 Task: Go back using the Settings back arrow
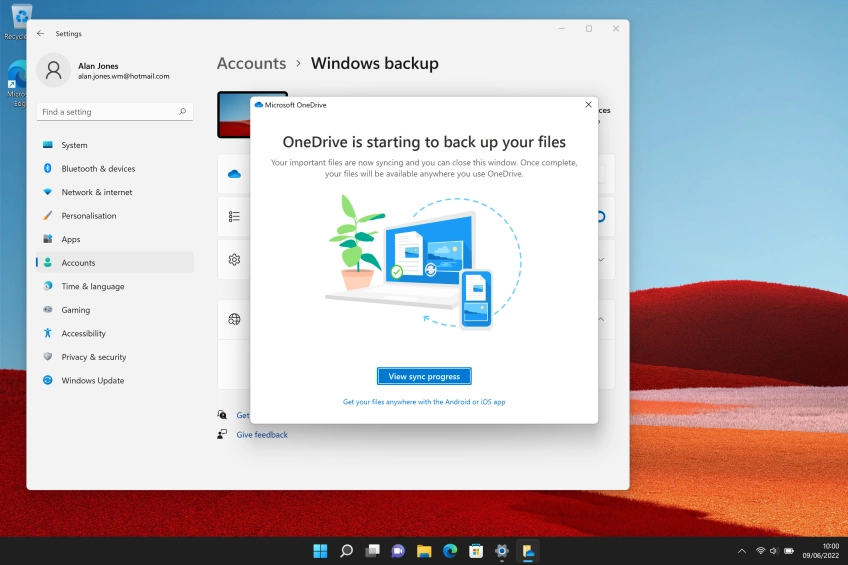click(40, 33)
